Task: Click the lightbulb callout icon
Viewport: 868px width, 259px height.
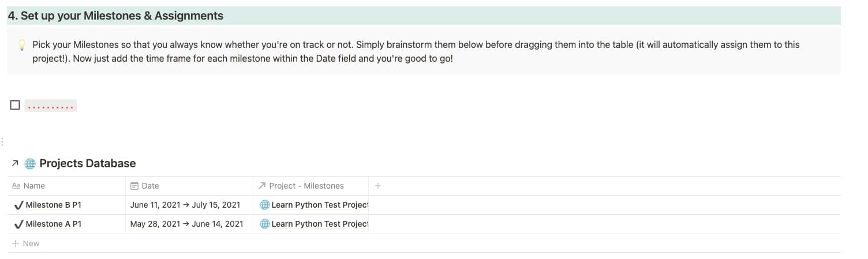Action: point(22,45)
